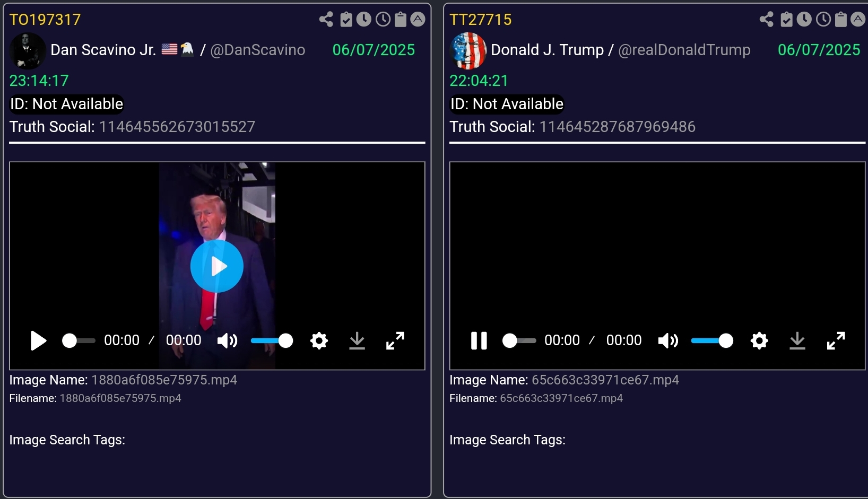Click the 06/07/2025 date on the Trump post

[x=819, y=50]
